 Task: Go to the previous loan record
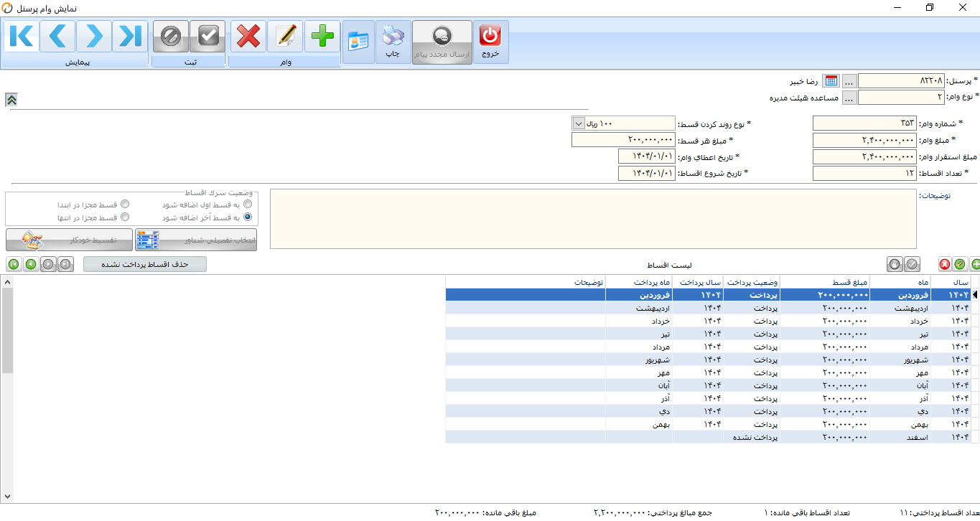click(58, 36)
